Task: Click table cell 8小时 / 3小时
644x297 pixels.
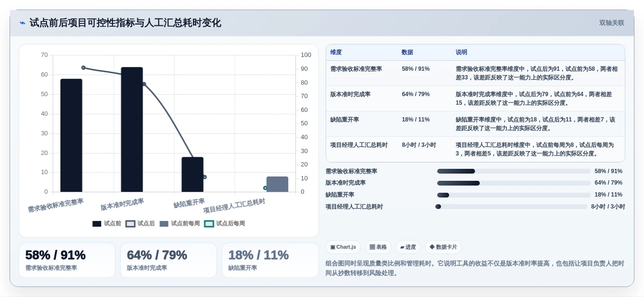Action: click(x=419, y=145)
